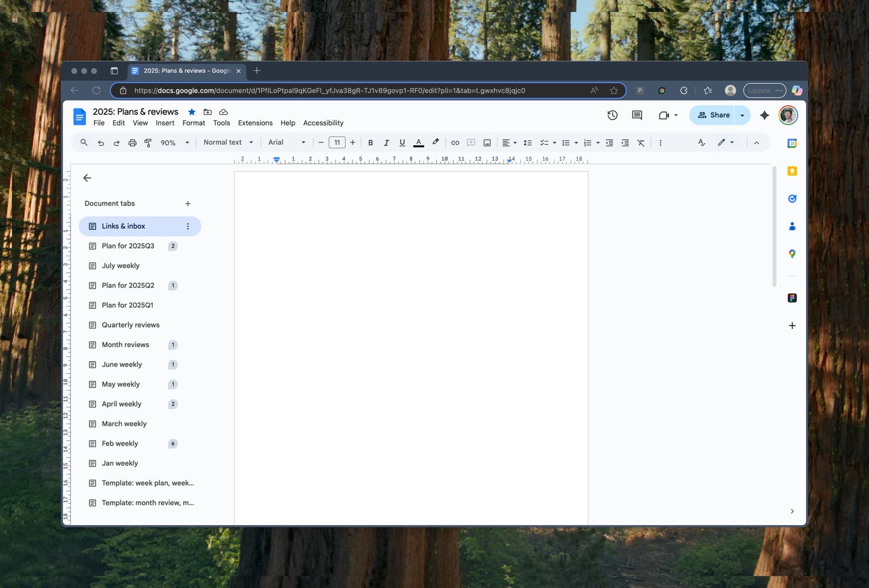
Task: Add a comment from the toolbar
Action: click(x=471, y=142)
